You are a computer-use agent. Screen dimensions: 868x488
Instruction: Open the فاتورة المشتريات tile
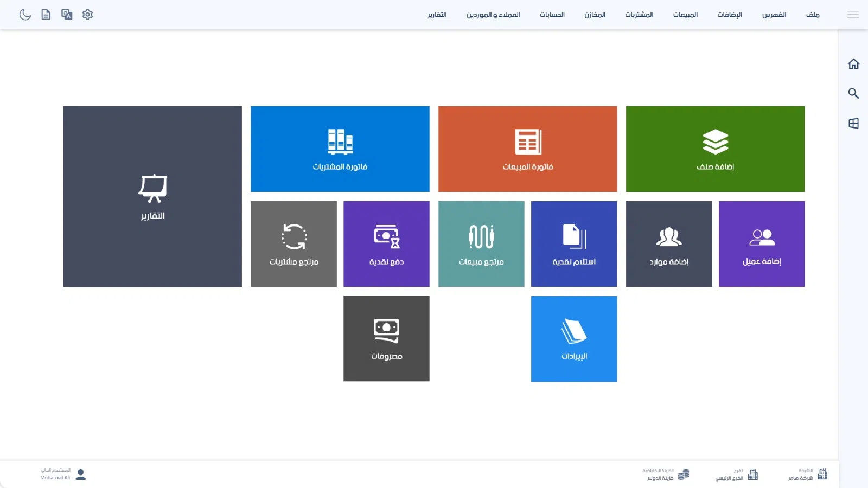point(340,149)
